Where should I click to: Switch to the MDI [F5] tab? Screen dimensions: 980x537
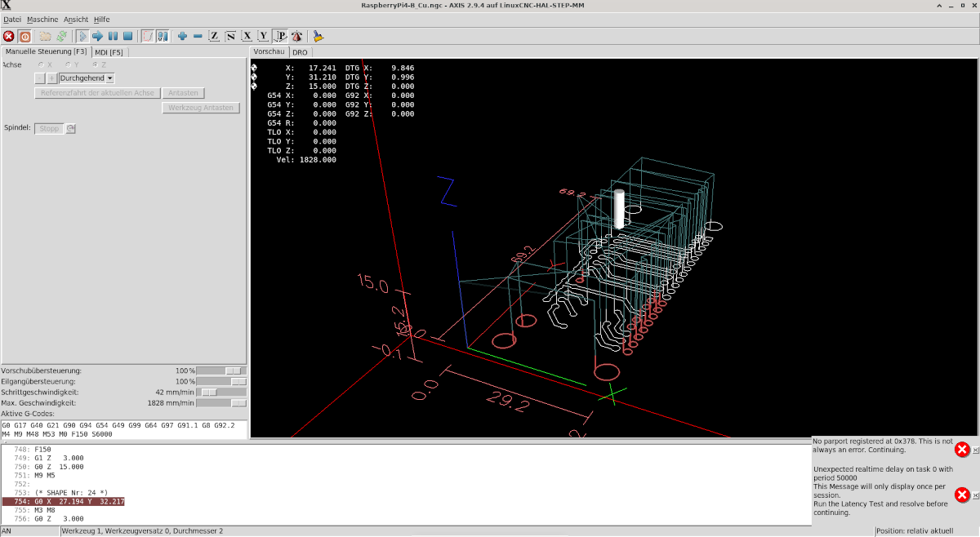pos(109,51)
